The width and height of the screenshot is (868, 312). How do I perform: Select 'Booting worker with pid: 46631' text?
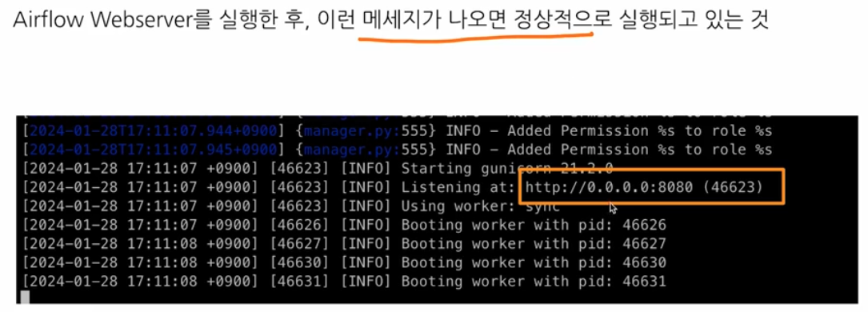click(x=534, y=282)
